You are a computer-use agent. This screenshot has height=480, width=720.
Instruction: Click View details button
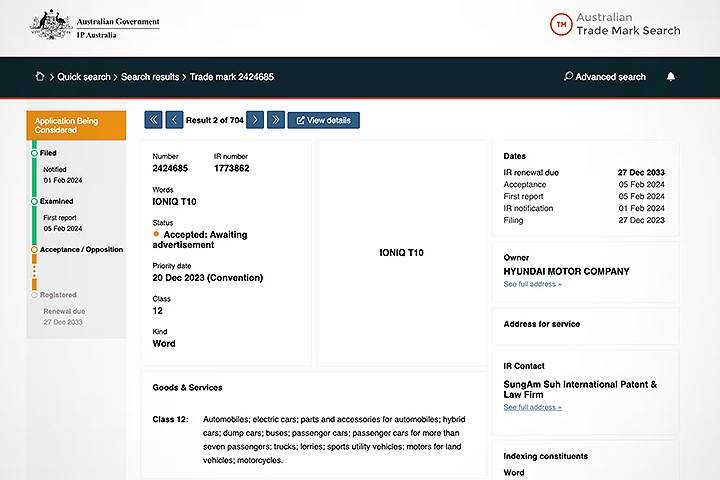(324, 120)
